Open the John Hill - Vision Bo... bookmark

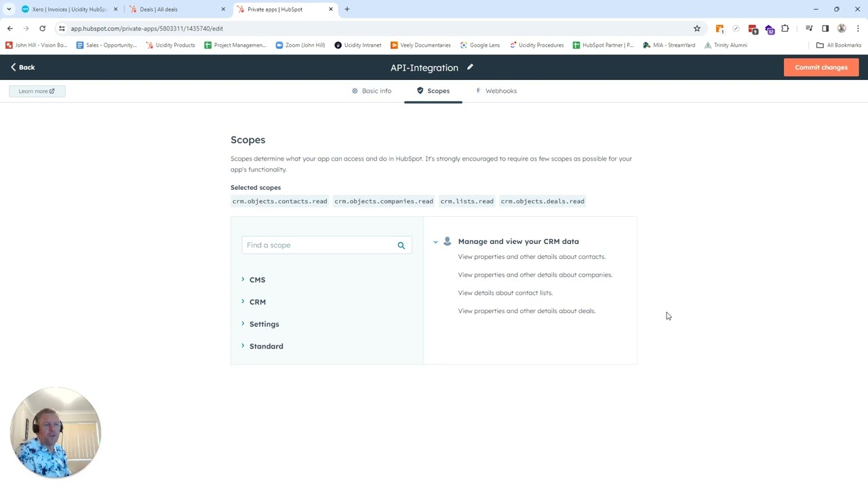[x=36, y=45]
